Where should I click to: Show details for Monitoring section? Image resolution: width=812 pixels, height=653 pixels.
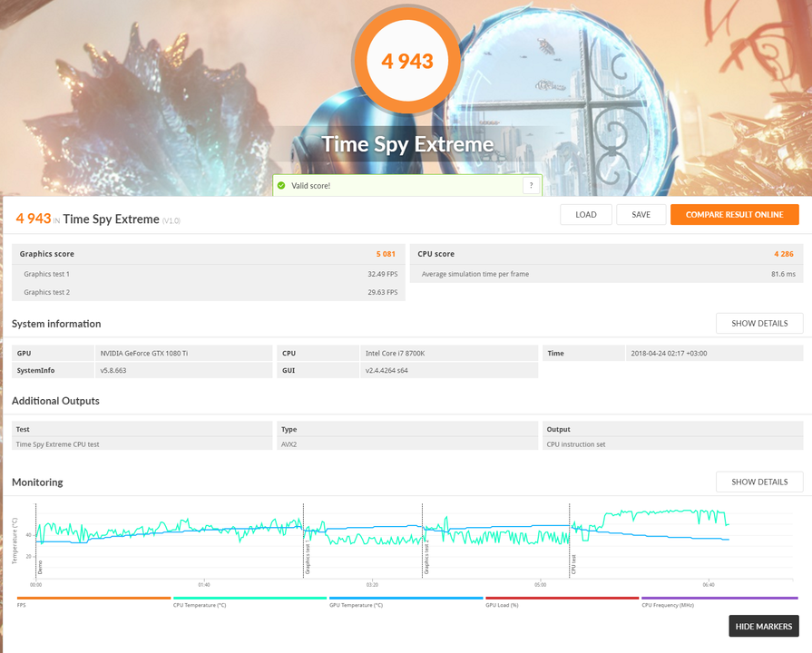759,482
